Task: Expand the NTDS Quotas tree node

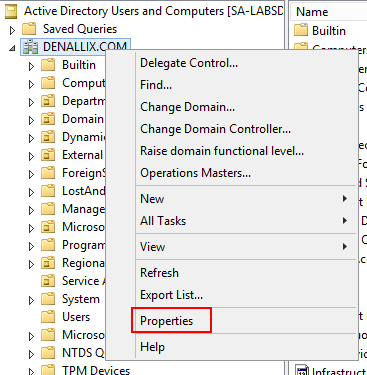Action: pyautogui.click(x=31, y=354)
